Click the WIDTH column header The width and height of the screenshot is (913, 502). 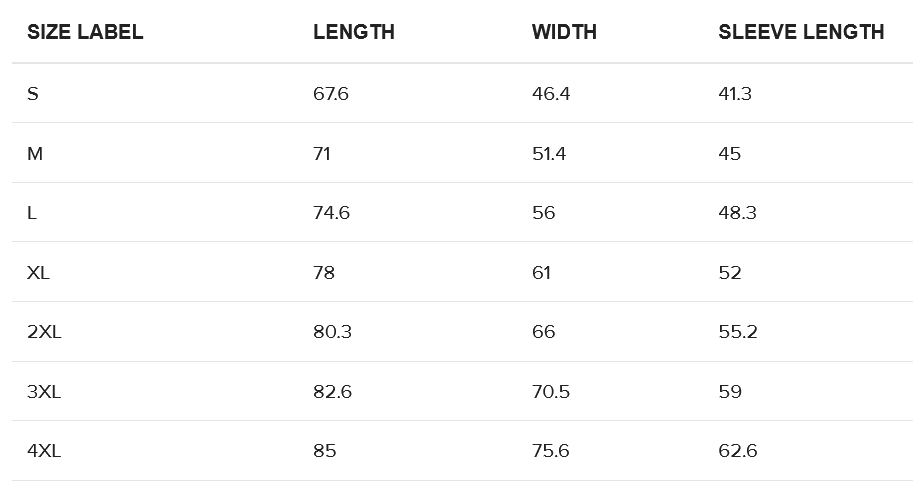tap(564, 32)
